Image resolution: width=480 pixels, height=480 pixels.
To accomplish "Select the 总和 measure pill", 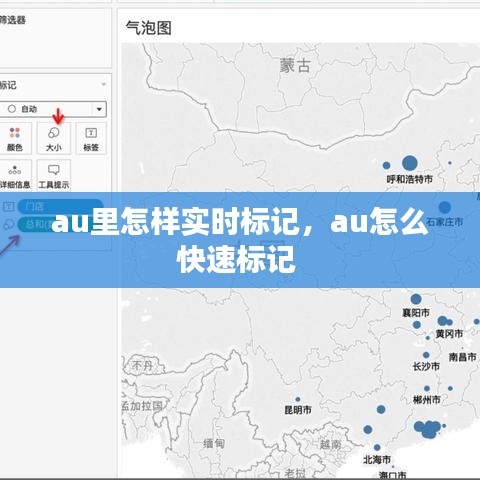I will click(x=37, y=224).
